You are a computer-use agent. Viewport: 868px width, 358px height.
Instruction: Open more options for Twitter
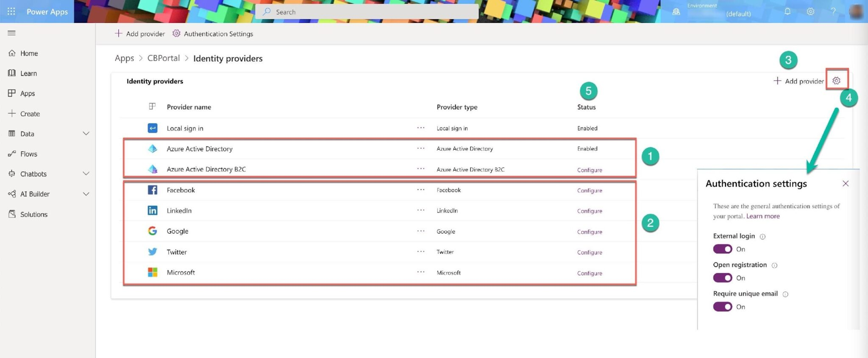[421, 251]
